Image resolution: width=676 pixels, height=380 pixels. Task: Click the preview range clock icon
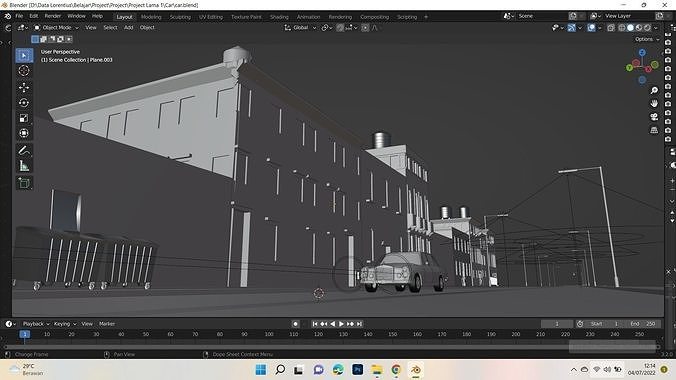tap(580, 324)
